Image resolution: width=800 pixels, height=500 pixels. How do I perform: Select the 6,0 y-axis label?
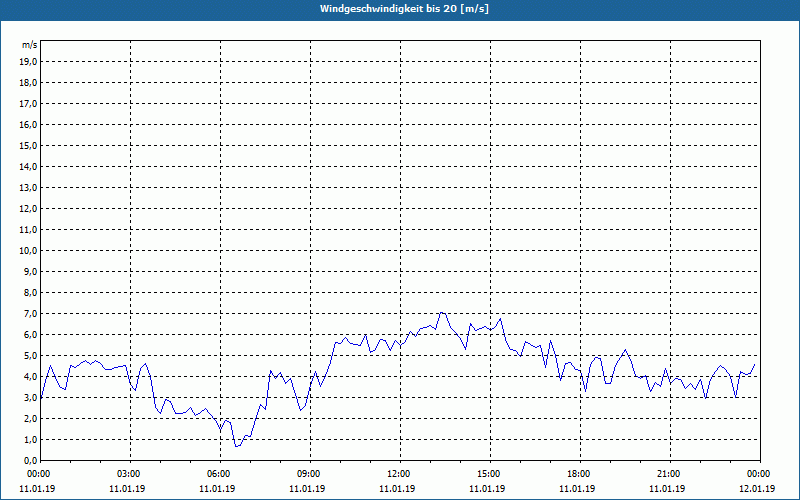pyautogui.click(x=30, y=335)
